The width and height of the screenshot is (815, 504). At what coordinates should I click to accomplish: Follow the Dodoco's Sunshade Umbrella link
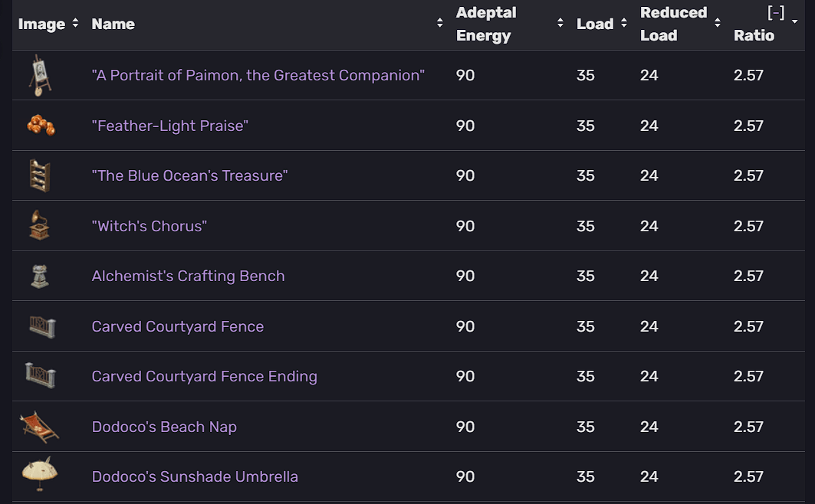coord(195,476)
